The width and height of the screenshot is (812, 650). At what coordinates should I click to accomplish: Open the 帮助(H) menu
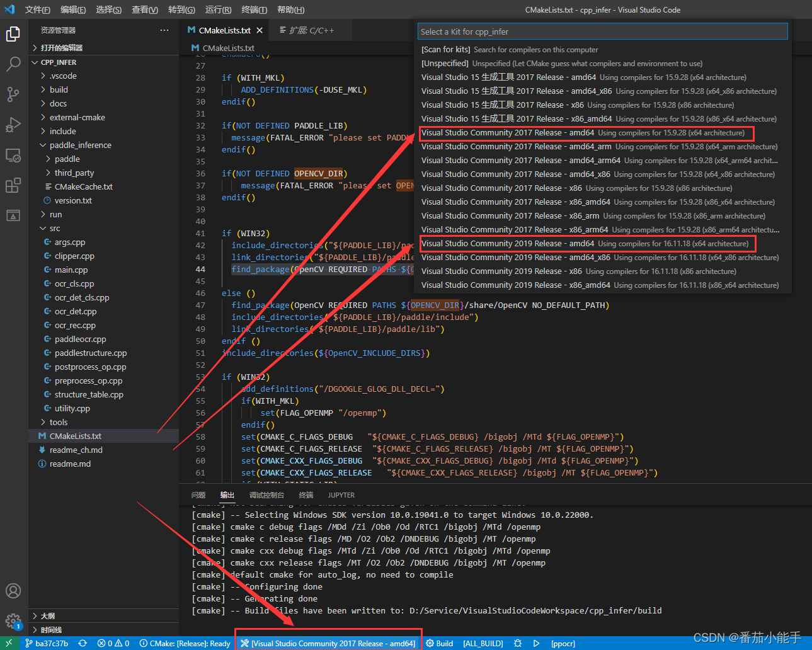290,9
